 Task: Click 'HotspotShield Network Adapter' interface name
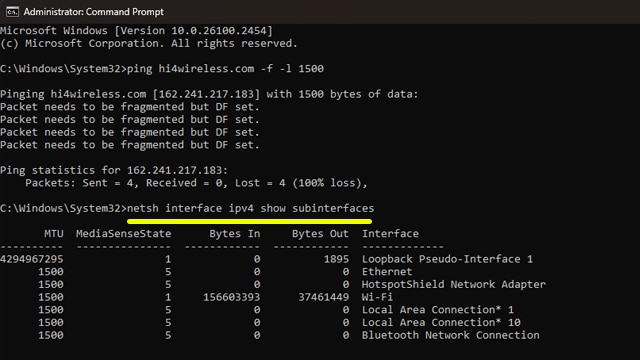point(454,284)
